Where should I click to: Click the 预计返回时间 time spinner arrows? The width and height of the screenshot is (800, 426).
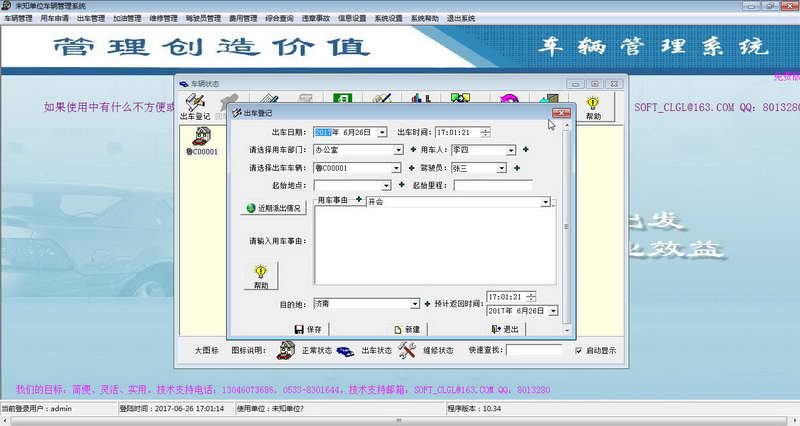tap(531, 297)
